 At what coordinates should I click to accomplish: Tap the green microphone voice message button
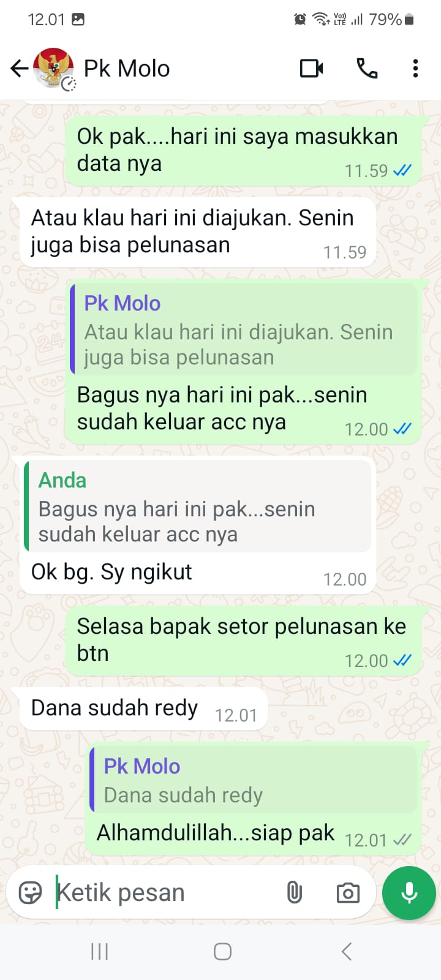tap(409, 893)
